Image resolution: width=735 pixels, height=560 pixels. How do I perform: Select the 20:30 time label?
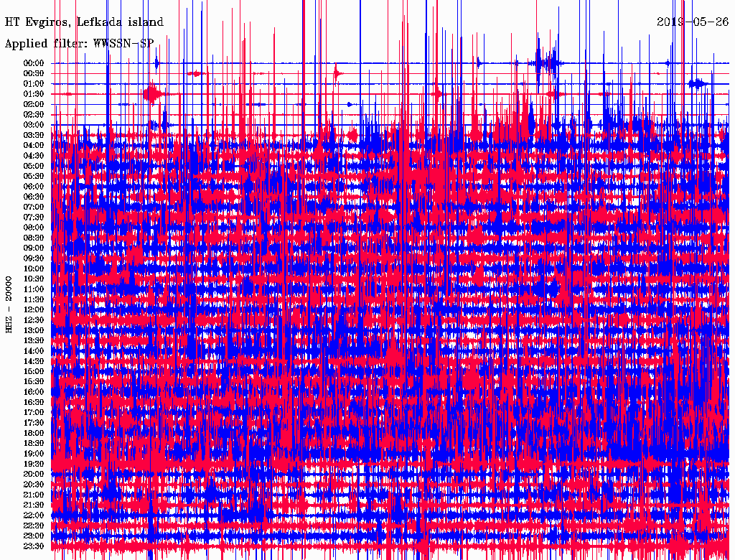click(x=34, y=485)
